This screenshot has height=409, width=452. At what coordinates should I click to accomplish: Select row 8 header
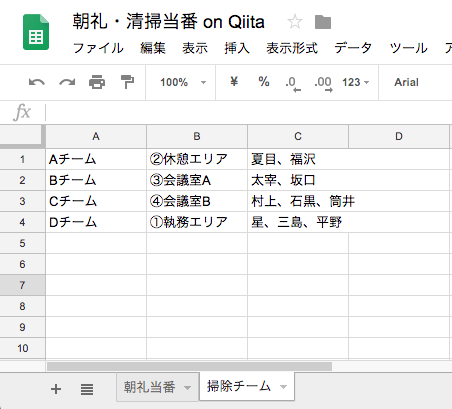[x=22, y=306]
